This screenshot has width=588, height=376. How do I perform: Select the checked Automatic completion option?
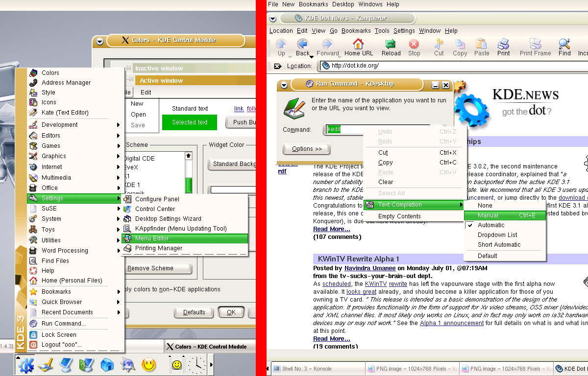click(x=505, y=225)
